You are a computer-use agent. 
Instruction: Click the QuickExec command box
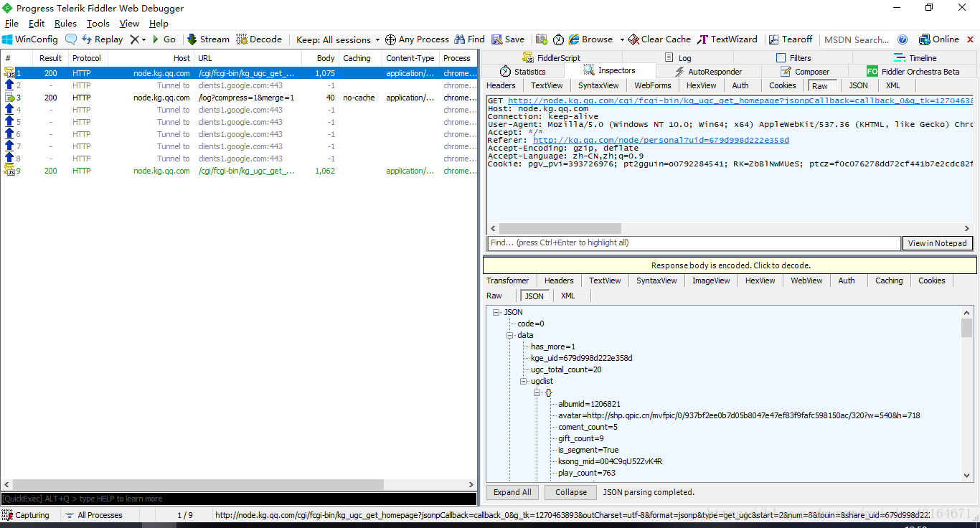tap(238, 499)
